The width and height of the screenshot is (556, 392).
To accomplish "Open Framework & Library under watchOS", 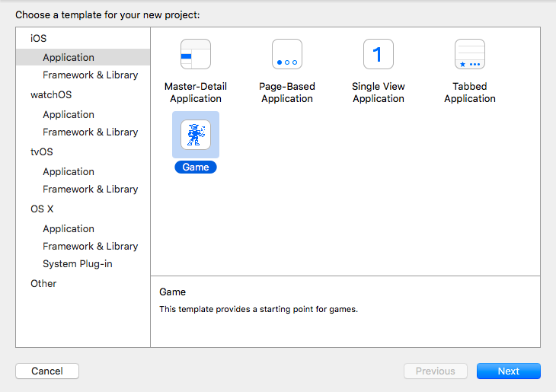I will click(90, 132).
